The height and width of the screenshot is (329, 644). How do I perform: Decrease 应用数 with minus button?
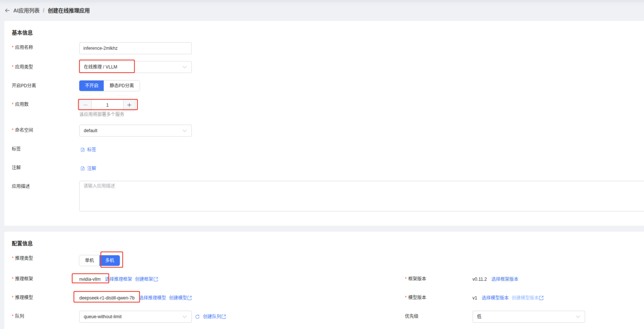click(85, 105)
